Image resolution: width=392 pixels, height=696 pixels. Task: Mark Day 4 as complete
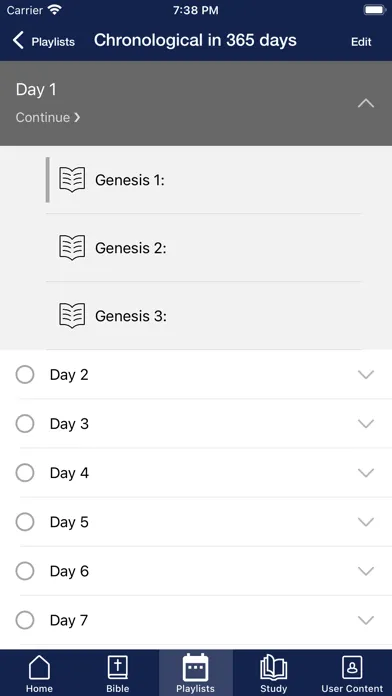pyautogui.click(x=25, y=473)
